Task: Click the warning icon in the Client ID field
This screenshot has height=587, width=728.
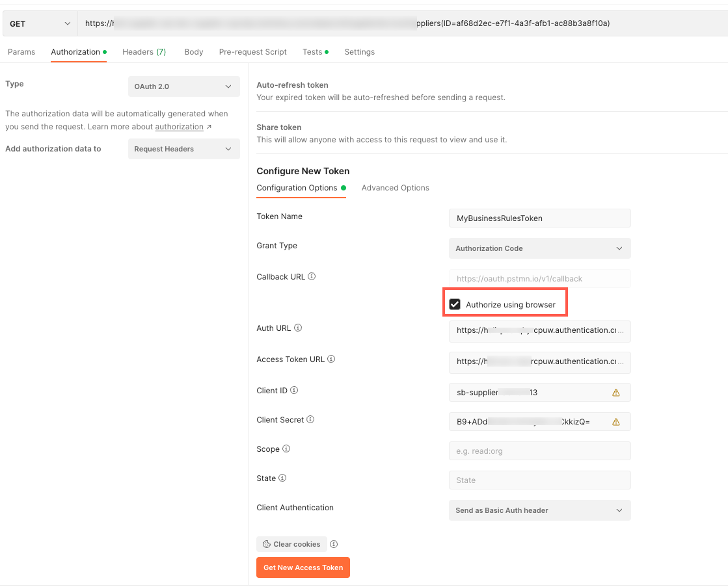Action: coord(616,392)
